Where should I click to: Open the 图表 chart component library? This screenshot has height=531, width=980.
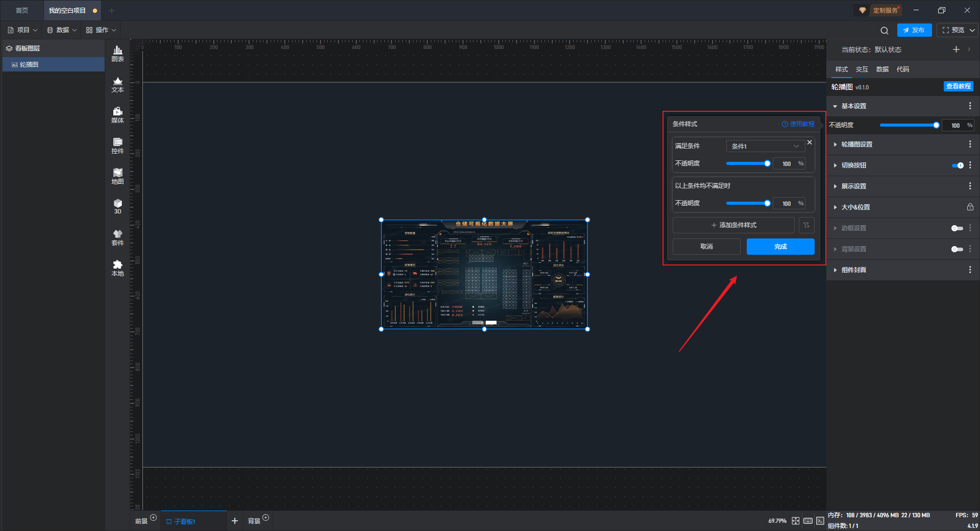pyautogui.click(x=117, y=53)
